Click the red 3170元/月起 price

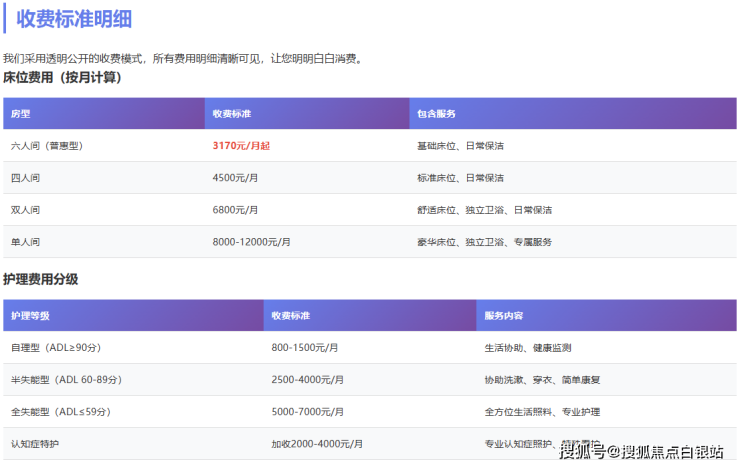point(241,146)
